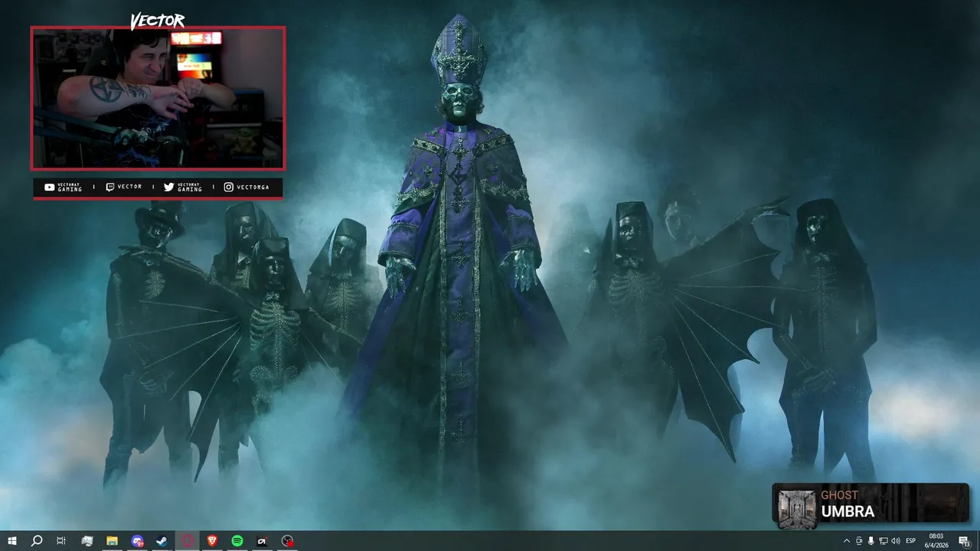Open the black app icon next to Spotify

point(262,541)
